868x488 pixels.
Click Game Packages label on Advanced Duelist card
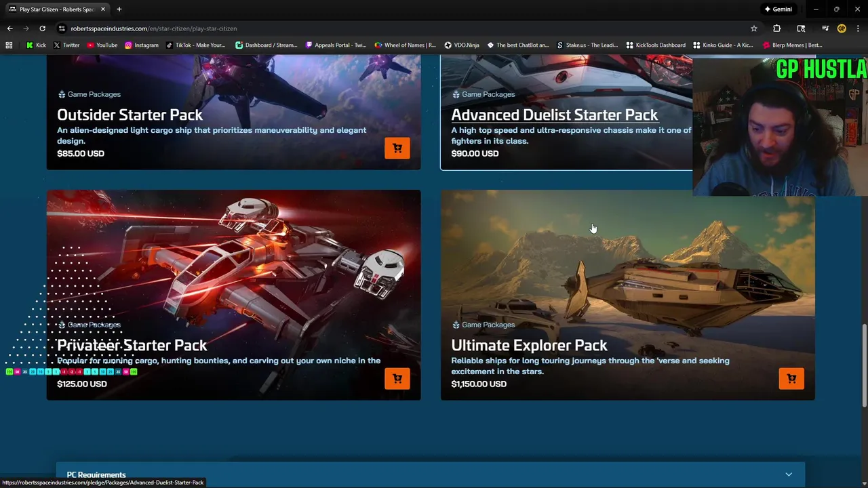(x=483, y=94)
